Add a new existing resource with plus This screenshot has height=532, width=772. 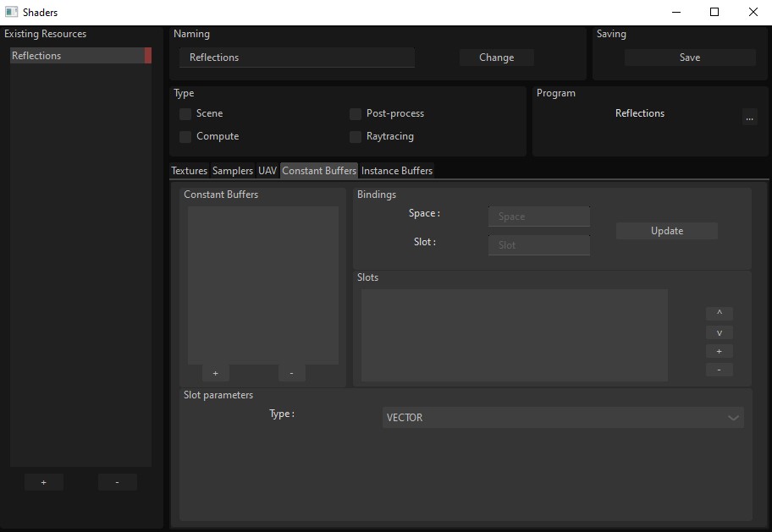click(x=44, y=482)
